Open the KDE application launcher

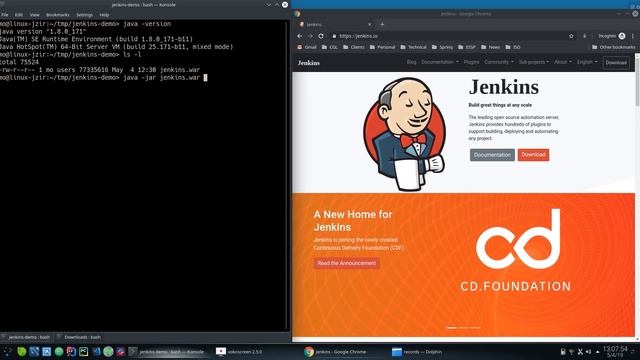coord(7,351)
